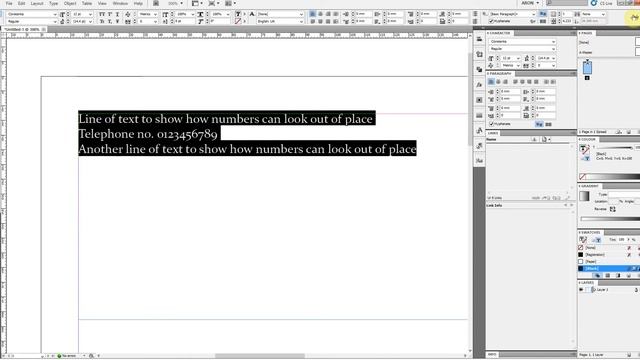Click the CS Live button

[602, 3]
